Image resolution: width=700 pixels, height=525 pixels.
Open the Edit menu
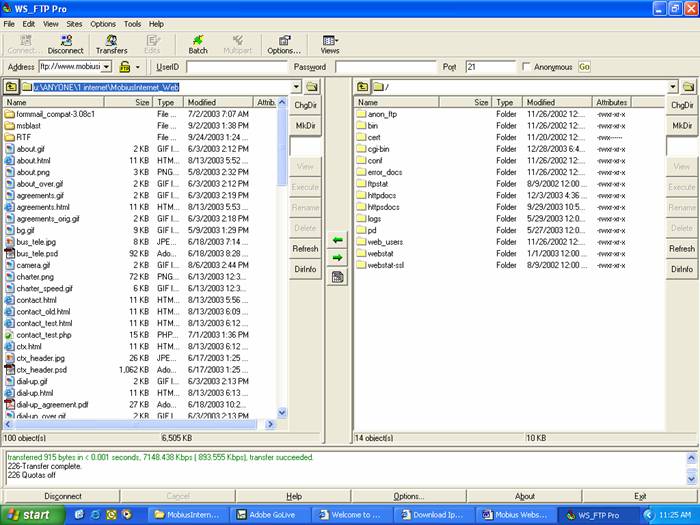29,24
